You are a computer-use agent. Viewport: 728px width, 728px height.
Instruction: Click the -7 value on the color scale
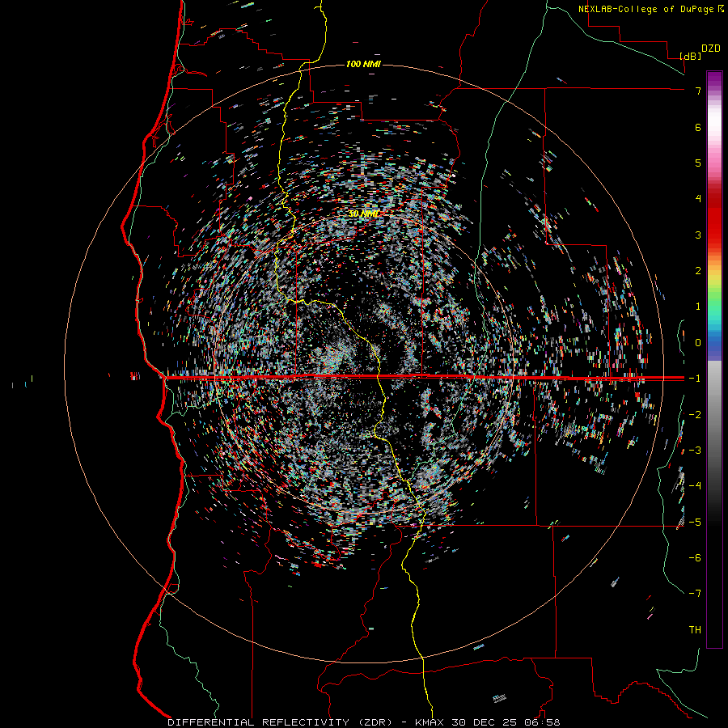pyautogui.click(x=695, y=594)
